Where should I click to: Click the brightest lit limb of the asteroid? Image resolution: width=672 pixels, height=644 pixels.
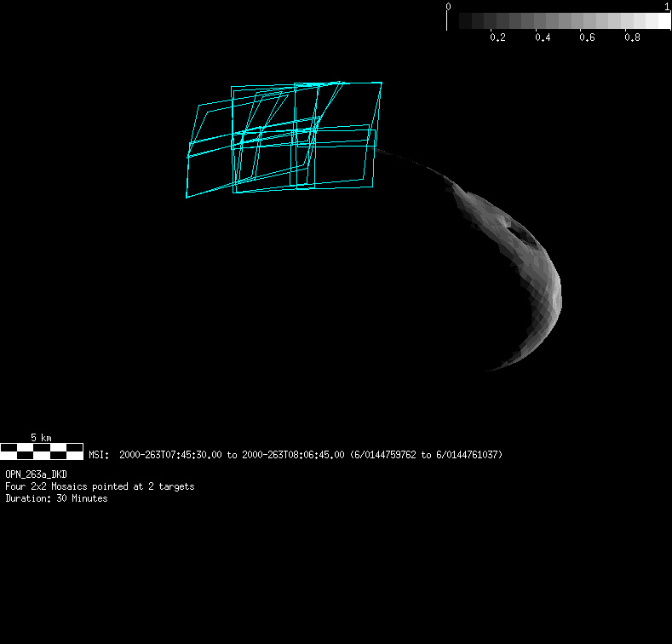point(554,290)
